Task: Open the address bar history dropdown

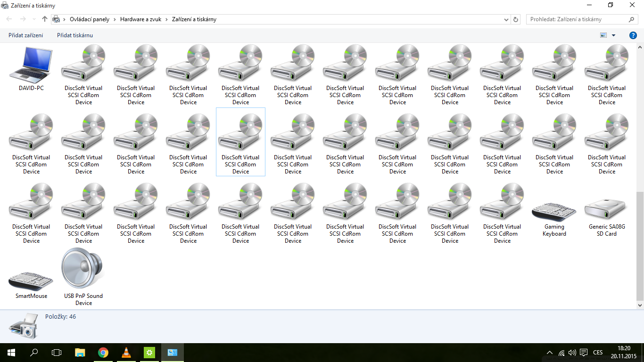Action: 506,19
